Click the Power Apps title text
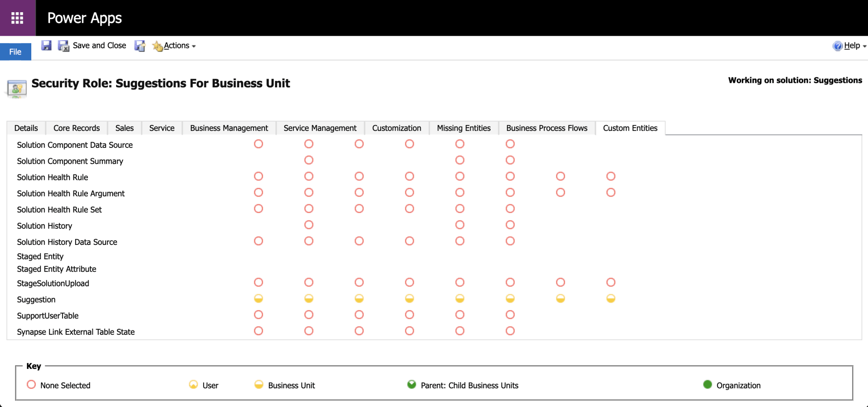The image size is (868, 407). [85, 18]
